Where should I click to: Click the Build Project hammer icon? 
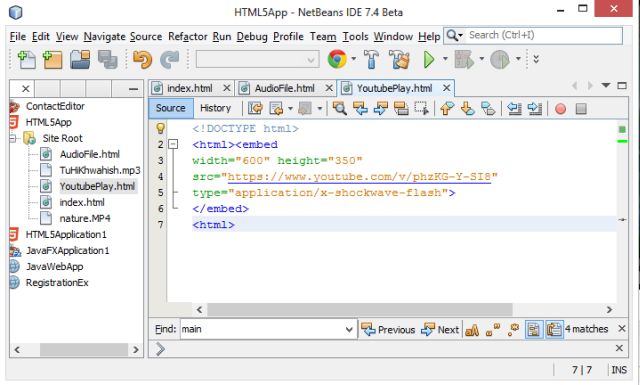tap(371, 60)
